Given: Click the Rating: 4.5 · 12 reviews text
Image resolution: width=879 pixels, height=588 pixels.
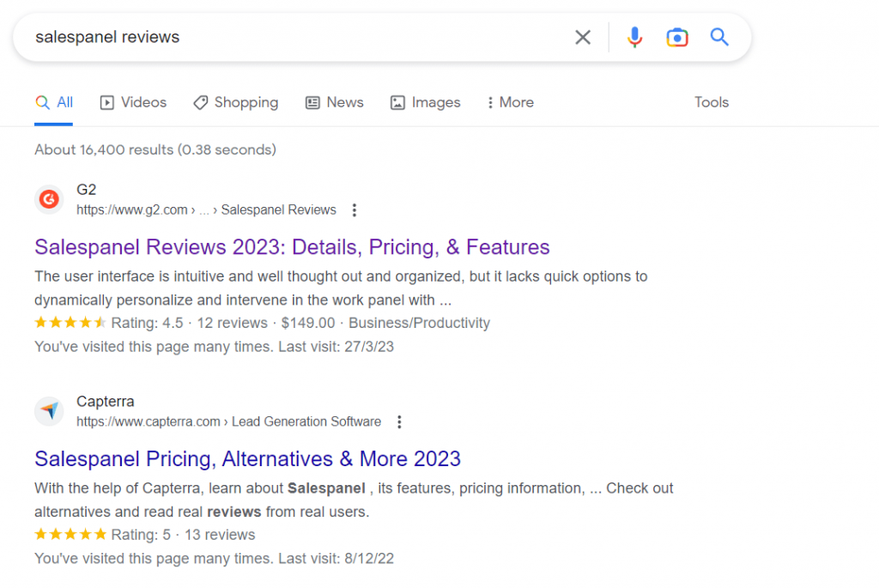Looking at the screenshot, I should pyautogui.click(x=190, y=324).
